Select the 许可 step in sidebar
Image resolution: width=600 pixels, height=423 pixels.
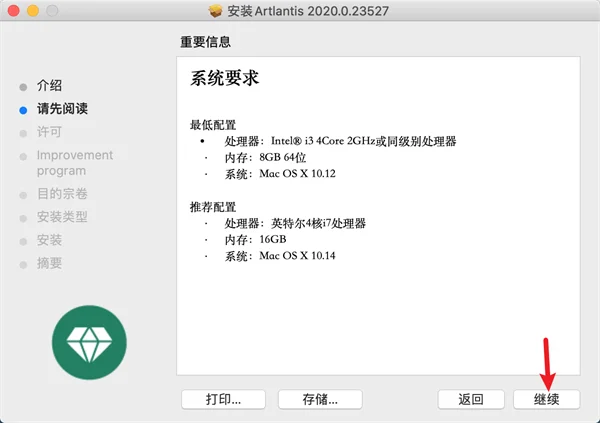coord(49,132)
